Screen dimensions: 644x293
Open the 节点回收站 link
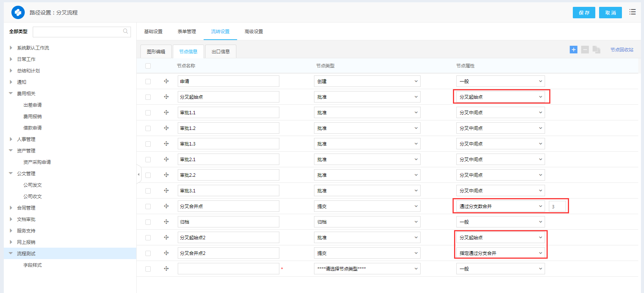point(622,50)
